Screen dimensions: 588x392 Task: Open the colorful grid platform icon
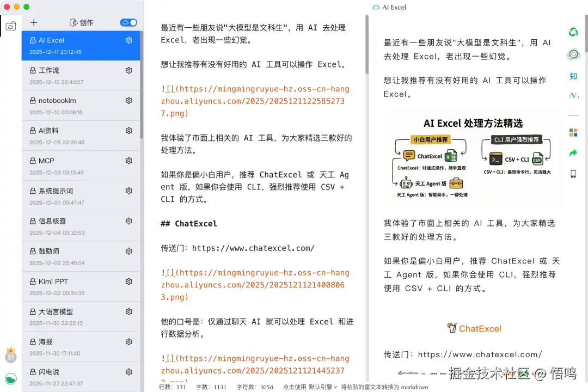(x=573, y=132)
